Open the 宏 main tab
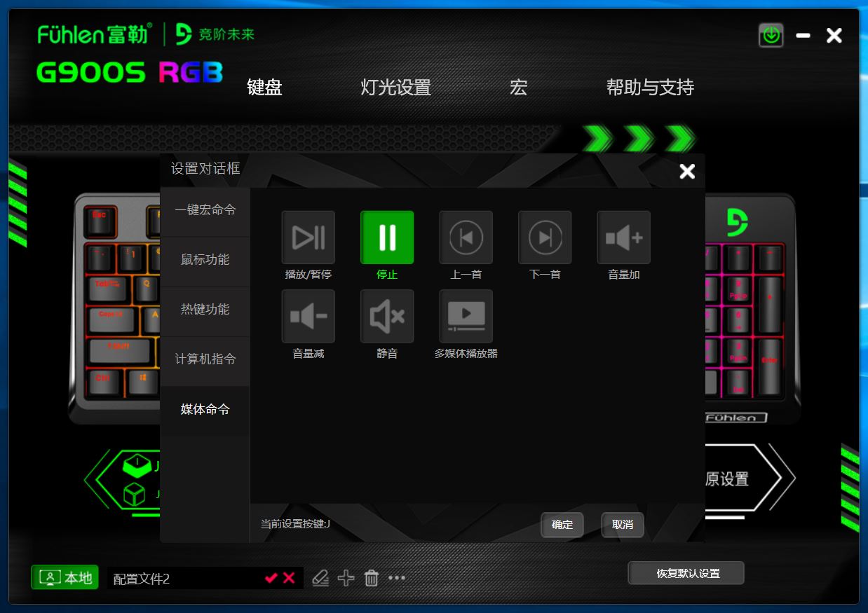 click(x=518, y=88)
